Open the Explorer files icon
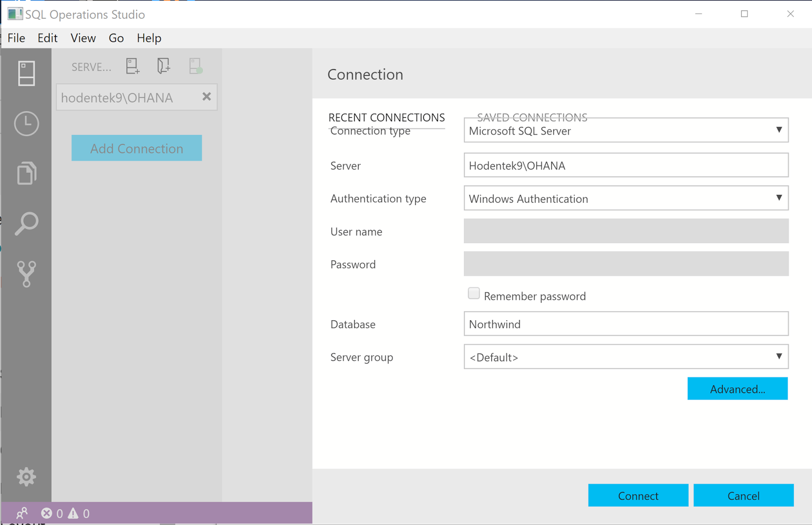This screenshot has height=525, width=812. 26,173
